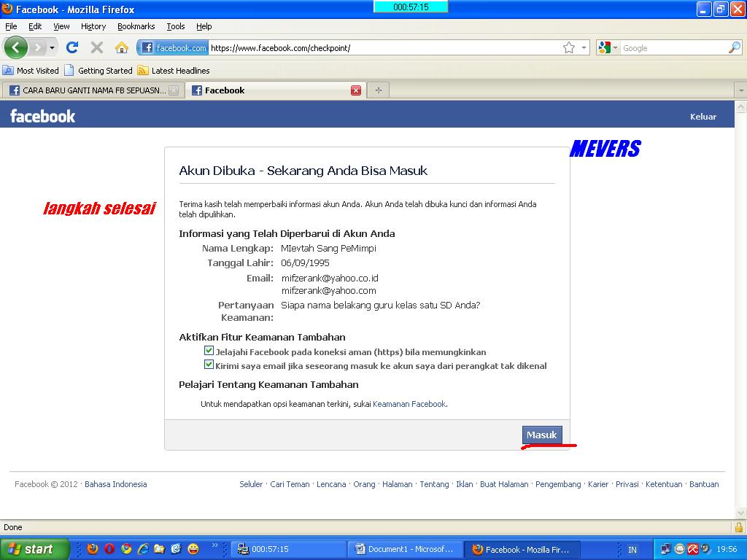
Task: Open the Help menu
Action: pyautogui.click(x=204, y=26)
